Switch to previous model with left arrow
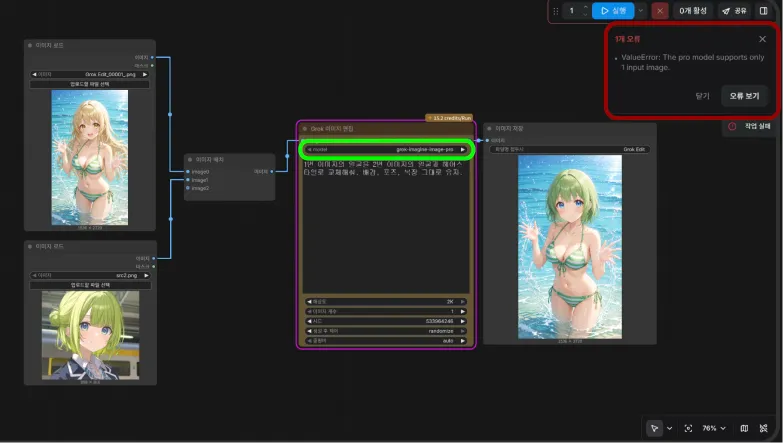Screen dimensions: 783x443 point(309,149)
